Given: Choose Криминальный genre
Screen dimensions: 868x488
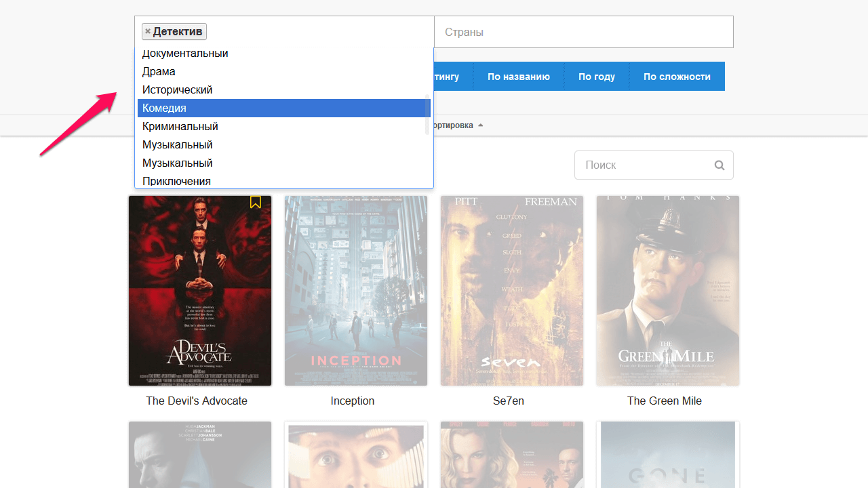Looking at the screenshot, I should click(x=284, y=127).
